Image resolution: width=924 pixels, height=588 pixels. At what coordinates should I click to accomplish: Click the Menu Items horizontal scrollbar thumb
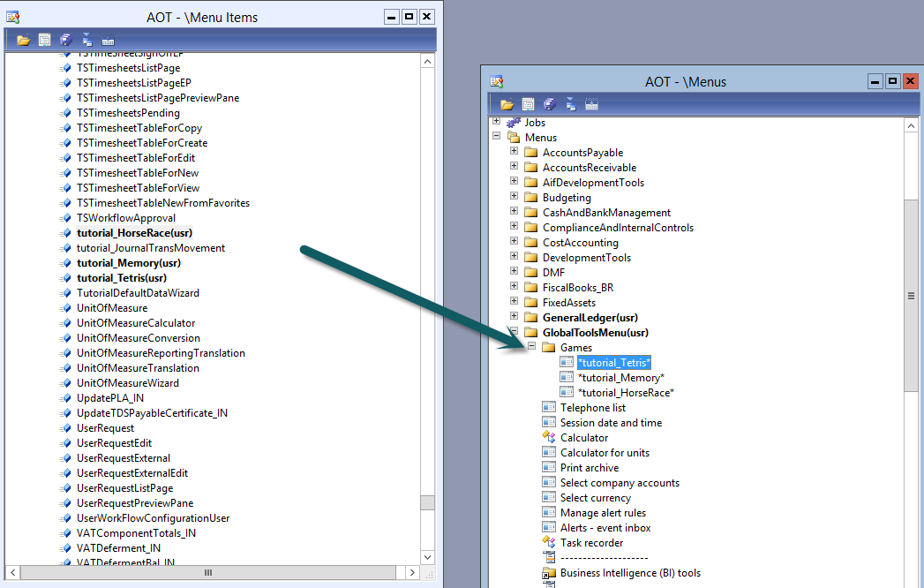[208, 573]
